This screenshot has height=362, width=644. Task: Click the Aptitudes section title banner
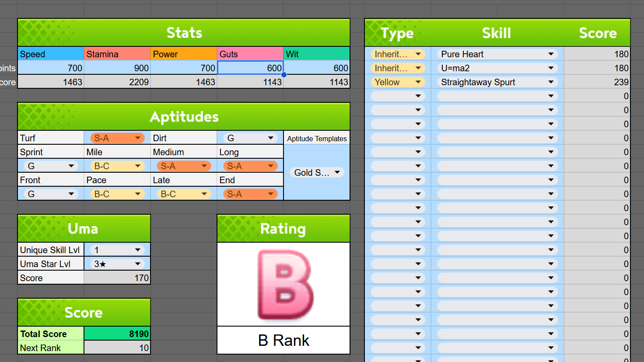pos(184,116)
